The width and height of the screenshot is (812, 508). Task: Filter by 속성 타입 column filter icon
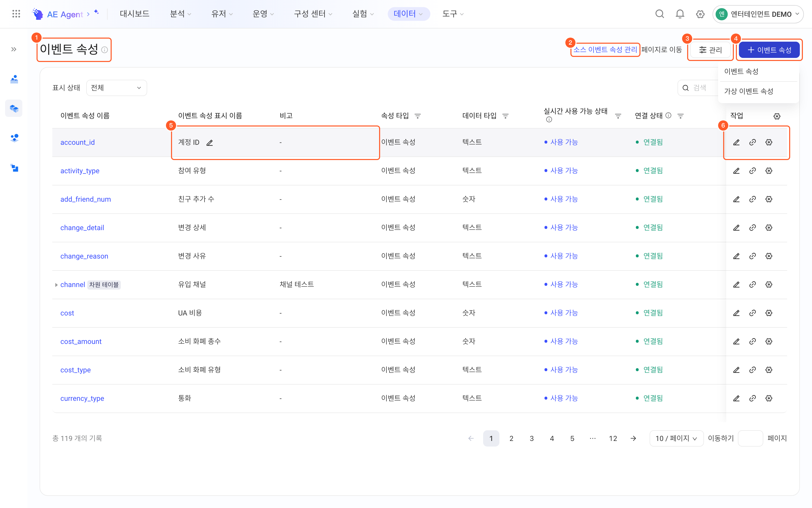pyautogui.click(x=418, y=116)
